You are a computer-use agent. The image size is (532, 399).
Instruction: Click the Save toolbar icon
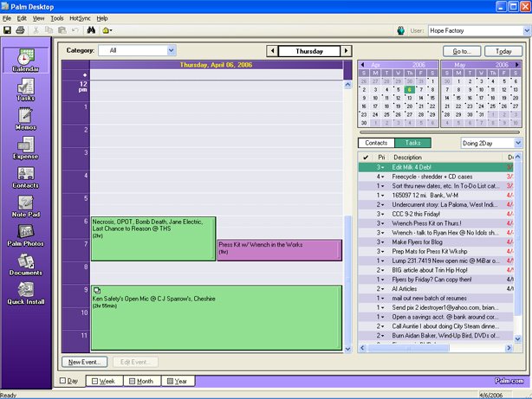click(7, 30)
